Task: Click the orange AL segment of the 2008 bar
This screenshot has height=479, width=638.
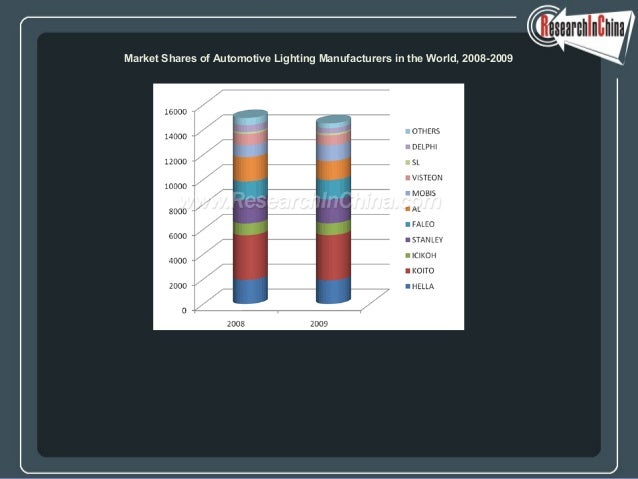Action: (250, 168)
